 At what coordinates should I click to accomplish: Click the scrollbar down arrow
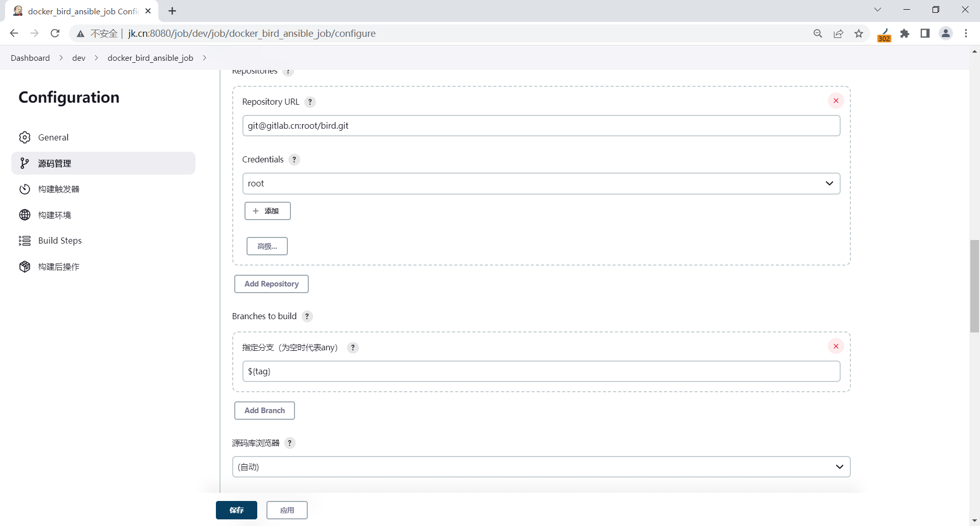point(974,520)
